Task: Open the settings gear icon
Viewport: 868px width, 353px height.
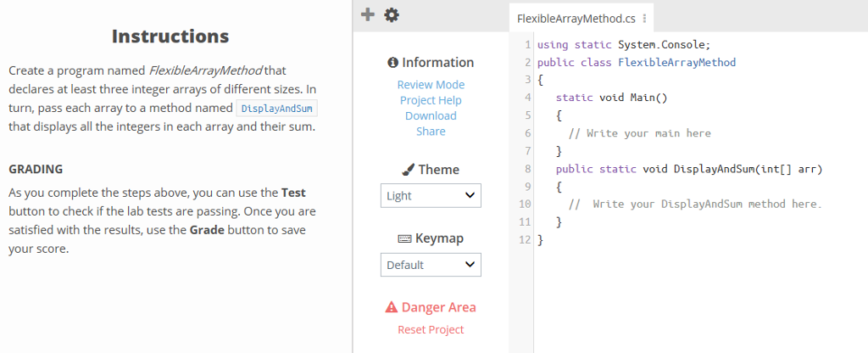Action: coord(392,15)
